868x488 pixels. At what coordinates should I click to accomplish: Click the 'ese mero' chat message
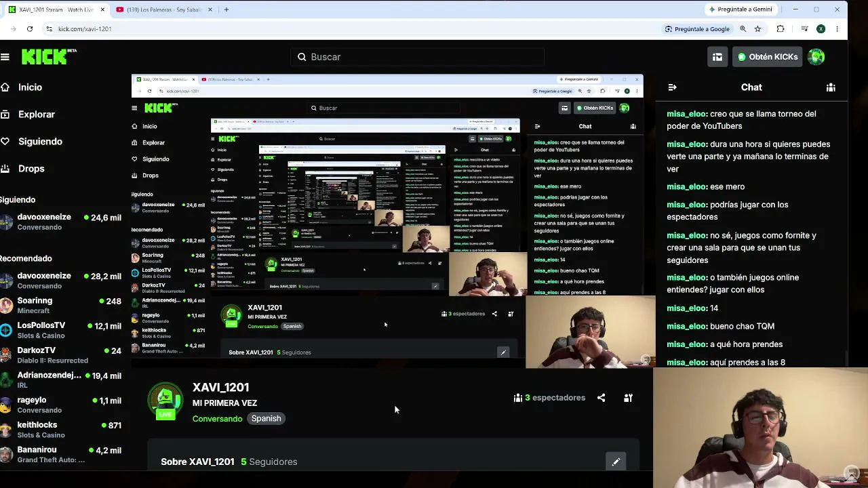[x=705, y=186]
